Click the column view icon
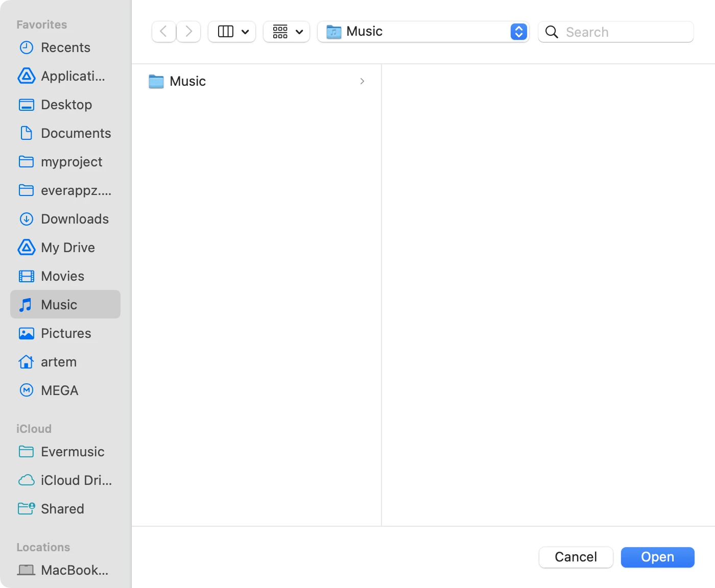The height and width of the screenshot is (588, 715). 225,32
